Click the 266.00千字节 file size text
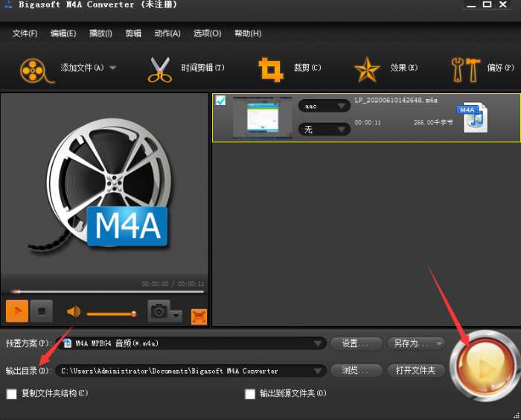521x420 pixels. point(433,122)
